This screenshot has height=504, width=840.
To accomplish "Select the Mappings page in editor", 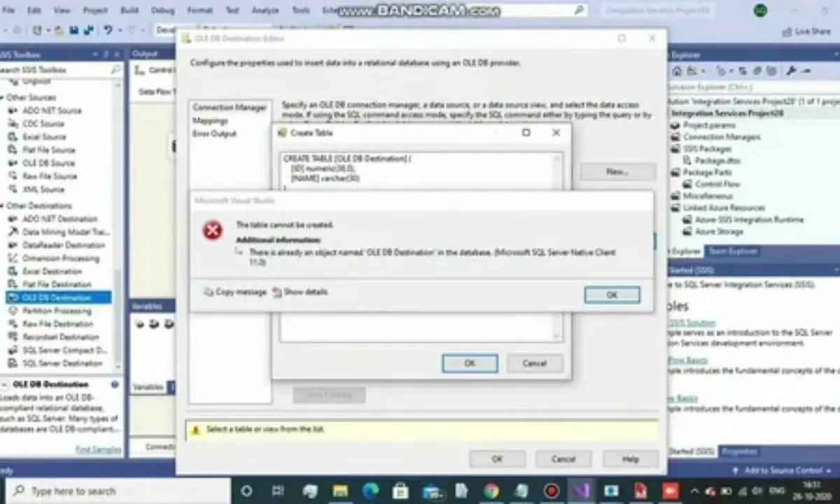I will pos(210,120).
